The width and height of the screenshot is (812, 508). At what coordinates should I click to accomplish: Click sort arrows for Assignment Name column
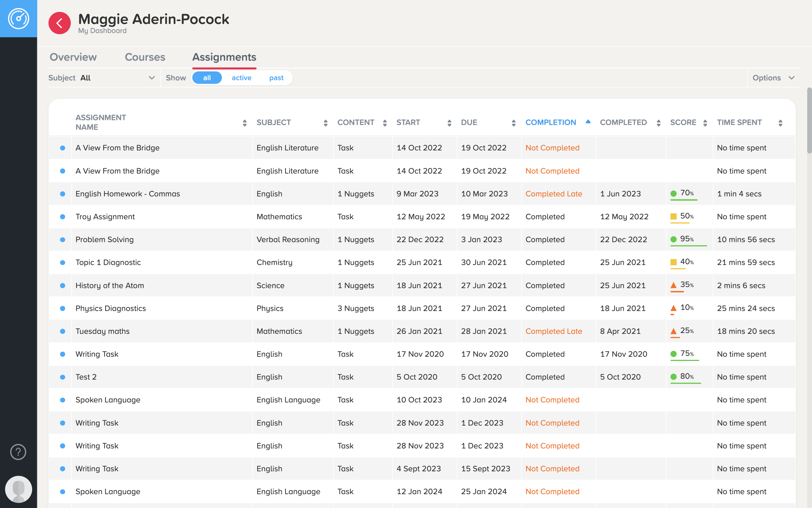(245, 123)
